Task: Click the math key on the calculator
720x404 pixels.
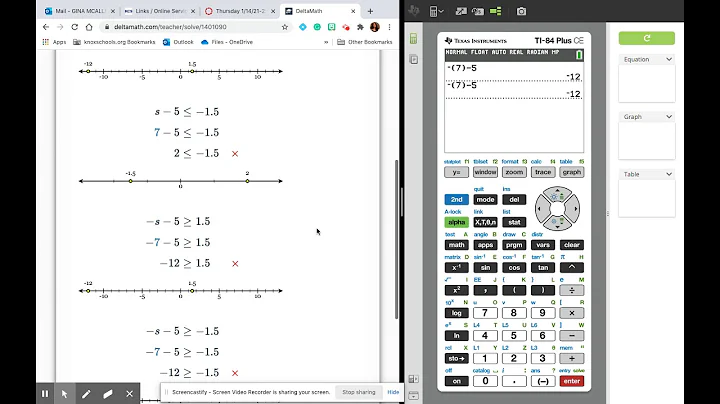Action: point(456,245)
